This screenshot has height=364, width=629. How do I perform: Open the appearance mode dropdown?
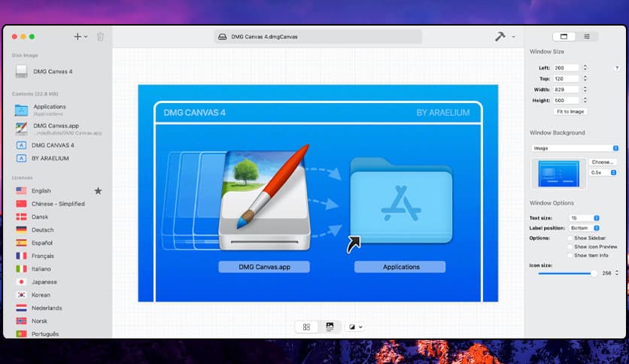[355, 327]
